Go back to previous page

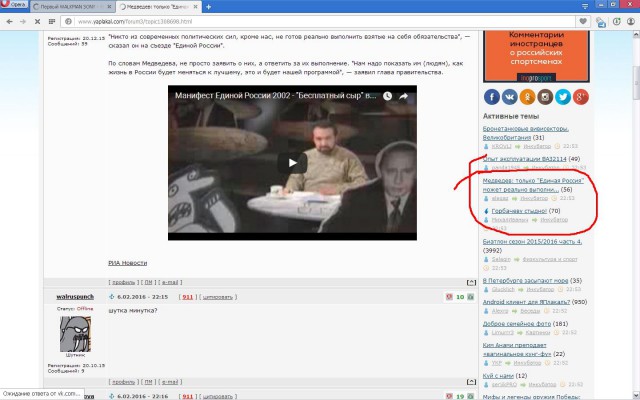click(9, 22)
